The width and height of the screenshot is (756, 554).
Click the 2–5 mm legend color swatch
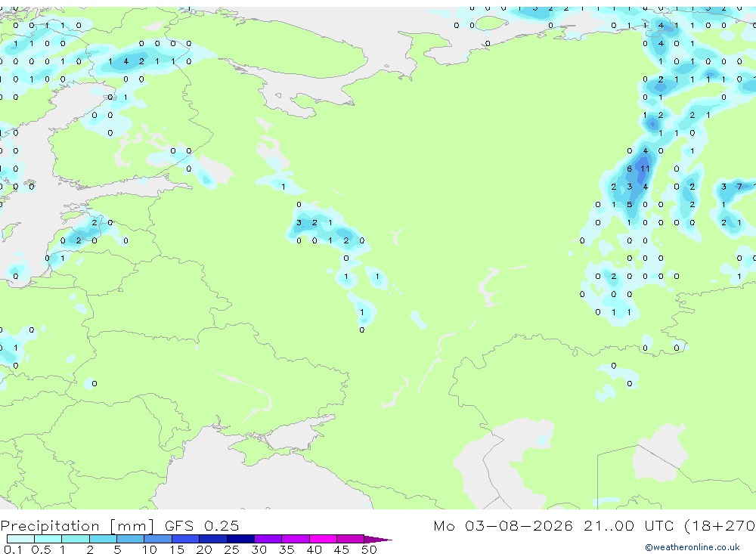pyautogui.click(x=103, y=539)
